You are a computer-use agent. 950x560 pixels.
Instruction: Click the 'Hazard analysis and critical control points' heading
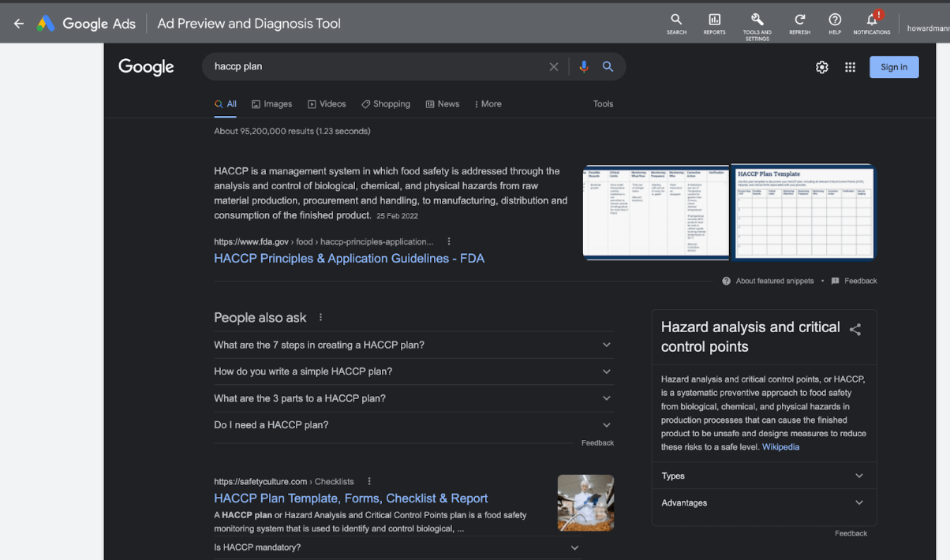point(750,337)
